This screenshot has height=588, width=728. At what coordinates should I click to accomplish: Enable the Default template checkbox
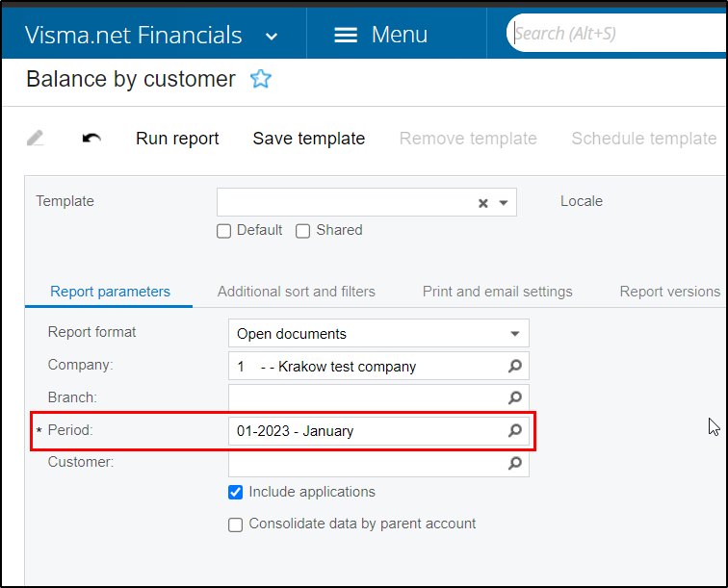click(223, 231)
